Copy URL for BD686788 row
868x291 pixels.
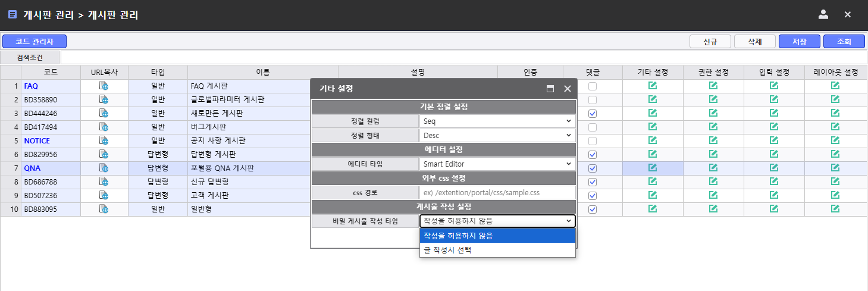[x=104, y=182]
